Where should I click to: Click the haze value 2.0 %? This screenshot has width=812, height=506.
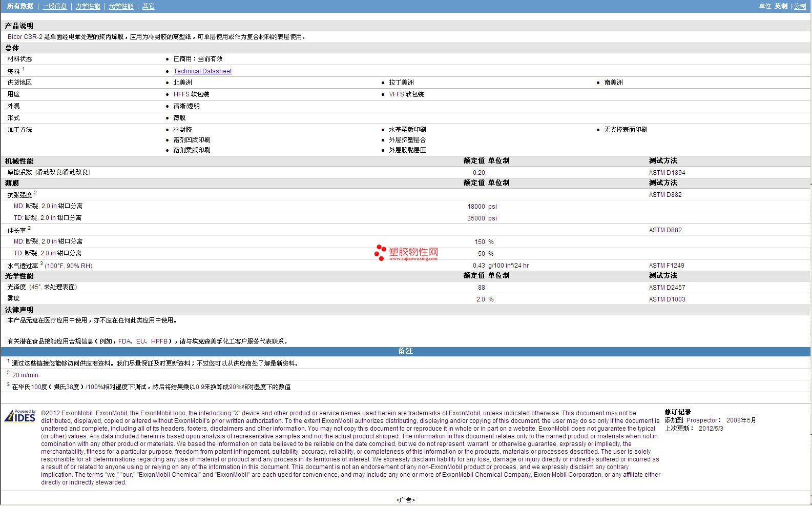[485, 299]
